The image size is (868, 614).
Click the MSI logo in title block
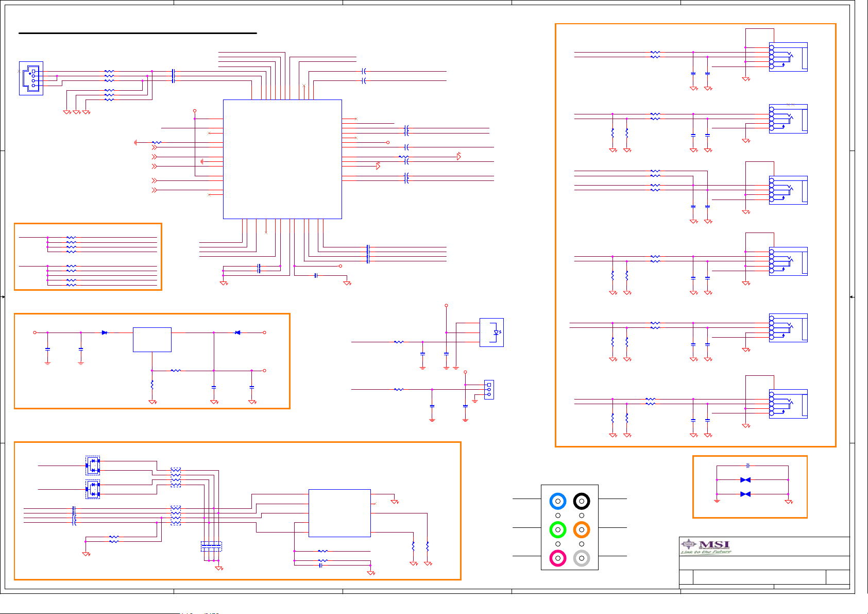[x=706, y=546]
